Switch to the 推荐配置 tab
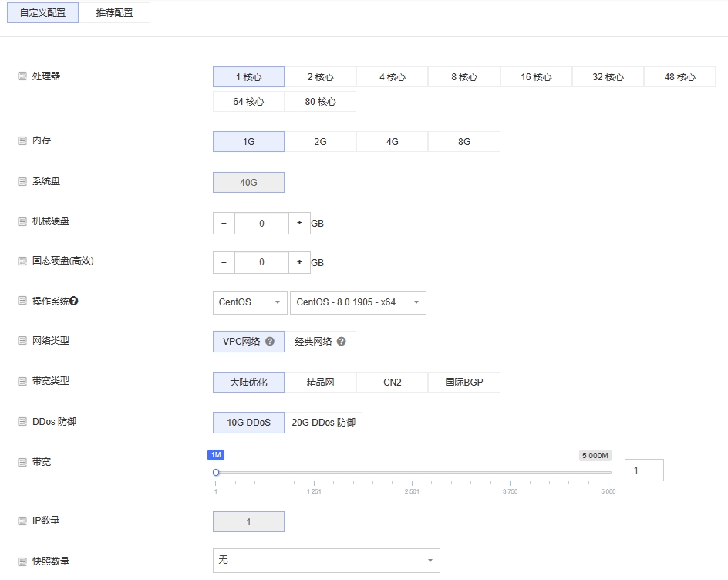 point(115,12)
